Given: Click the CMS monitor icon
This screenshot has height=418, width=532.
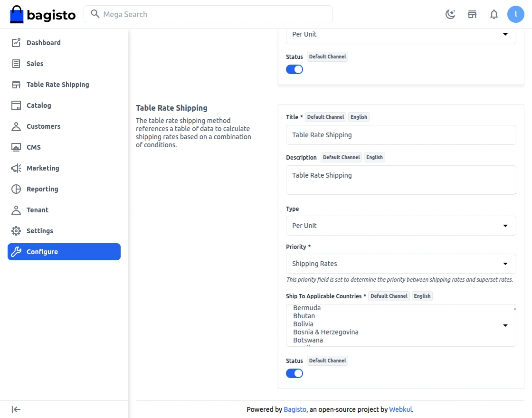Looking at the screenshot, I should point(16,147).
